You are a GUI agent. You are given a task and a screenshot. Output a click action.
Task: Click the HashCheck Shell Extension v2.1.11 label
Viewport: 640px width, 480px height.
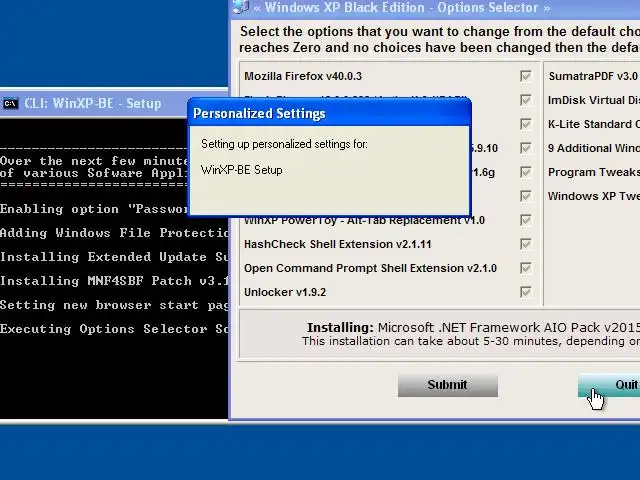click(338, 244)
